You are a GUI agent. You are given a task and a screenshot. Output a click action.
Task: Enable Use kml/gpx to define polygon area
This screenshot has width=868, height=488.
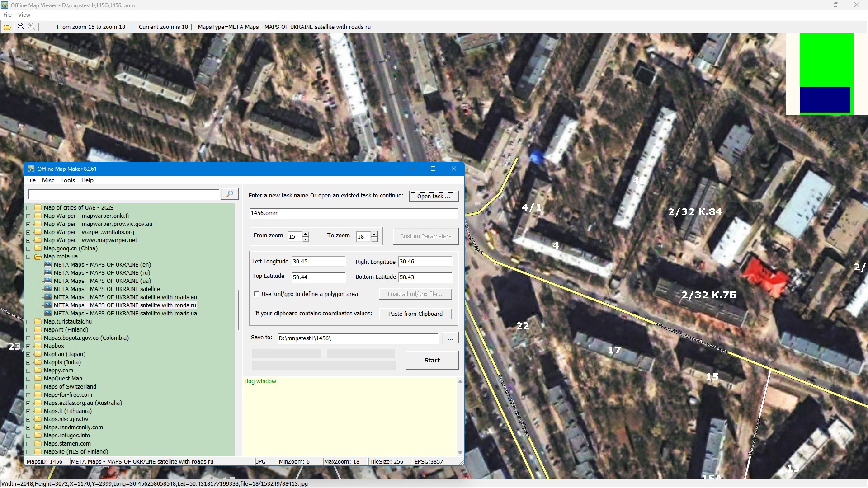tap(256, 294)
